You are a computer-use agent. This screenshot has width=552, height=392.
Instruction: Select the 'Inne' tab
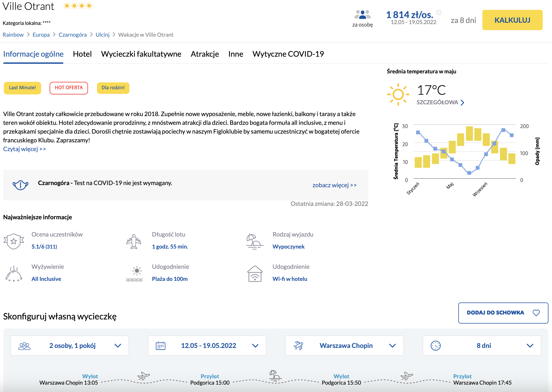pos(236,54)
